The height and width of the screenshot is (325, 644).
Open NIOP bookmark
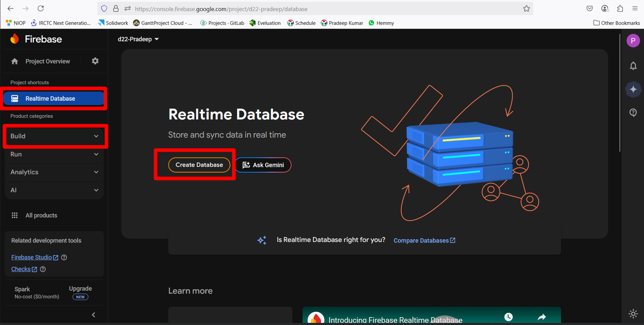pos(15,23)
